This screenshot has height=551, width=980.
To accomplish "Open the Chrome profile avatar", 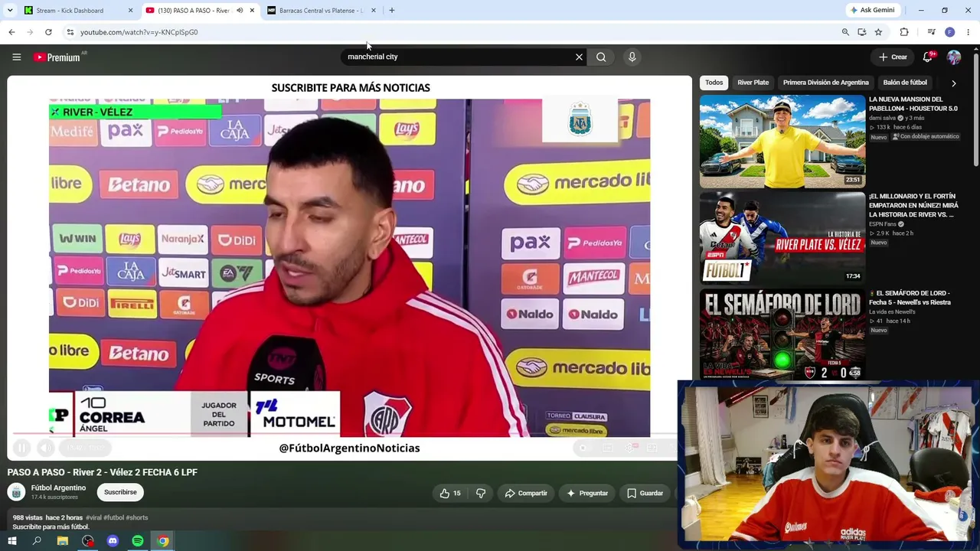I will (949, 32).
